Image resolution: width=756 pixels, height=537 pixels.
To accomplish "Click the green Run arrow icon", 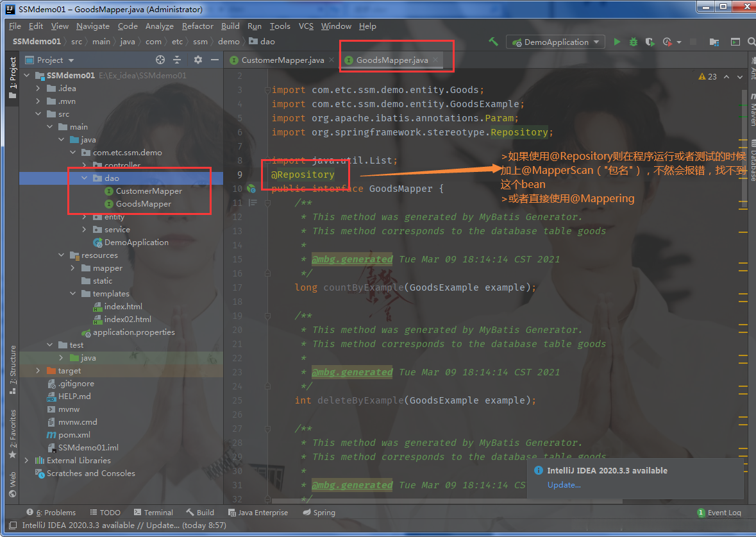I will click(617, 42).
